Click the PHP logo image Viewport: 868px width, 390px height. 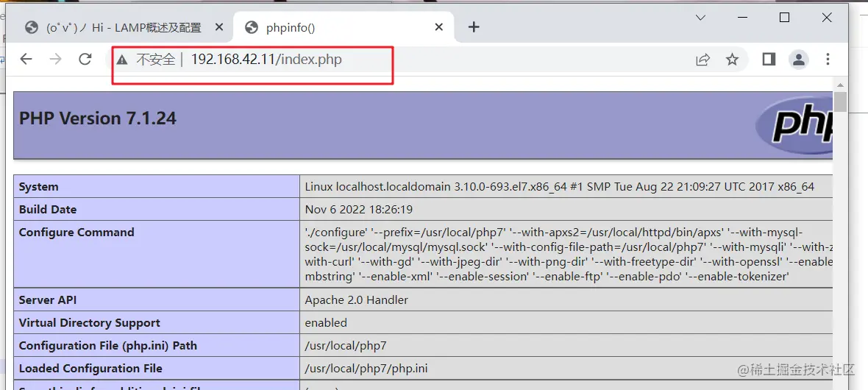[x=794, y=124]
